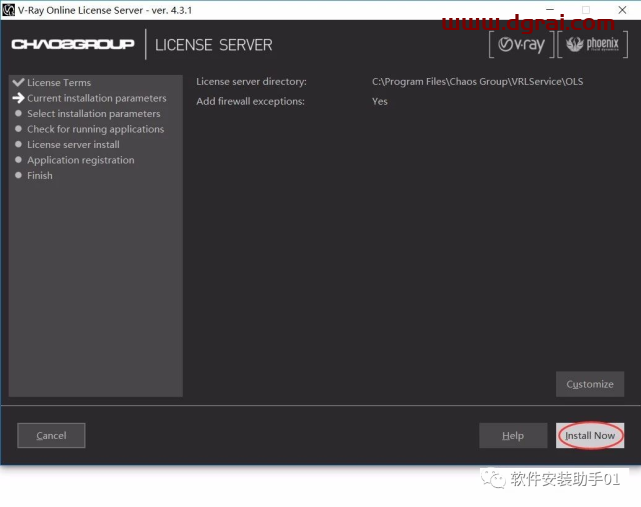Click the License server directory label

click(251, 82)
